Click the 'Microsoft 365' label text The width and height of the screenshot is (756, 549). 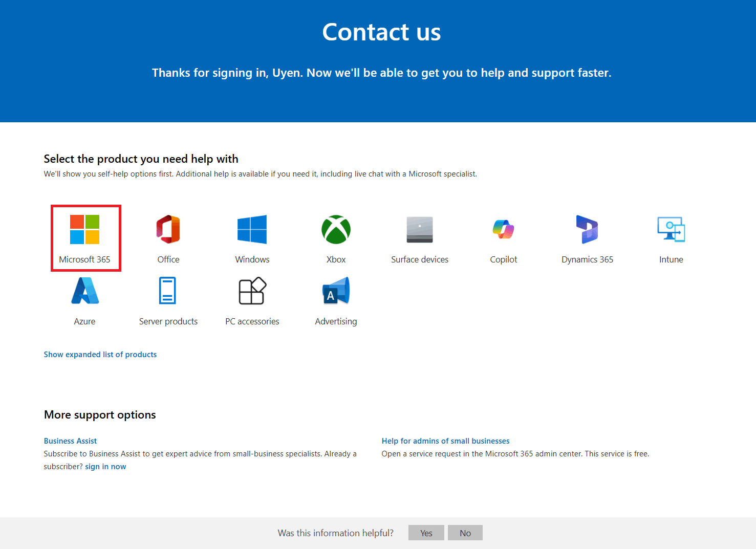(84, 259)
